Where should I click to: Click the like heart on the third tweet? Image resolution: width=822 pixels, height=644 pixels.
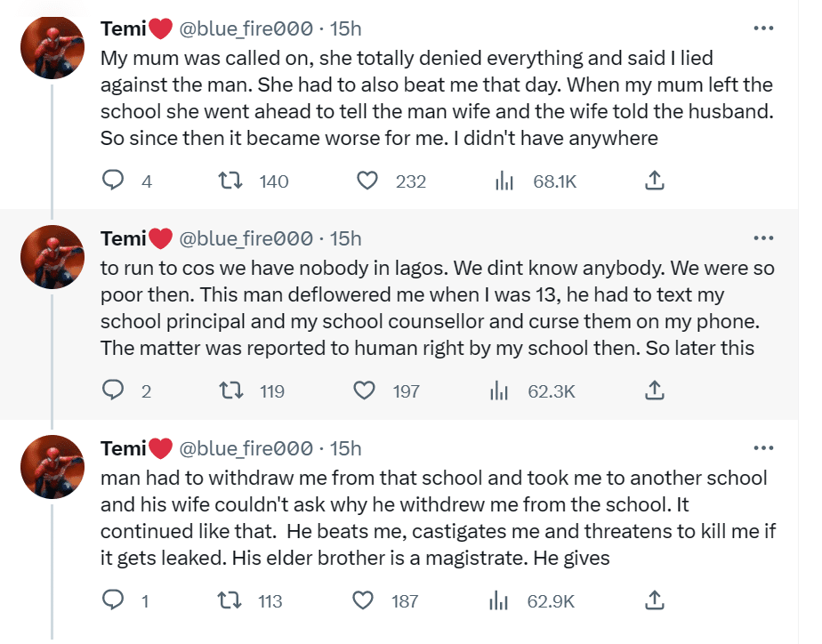pyautogui.click(x=363, y=600)
